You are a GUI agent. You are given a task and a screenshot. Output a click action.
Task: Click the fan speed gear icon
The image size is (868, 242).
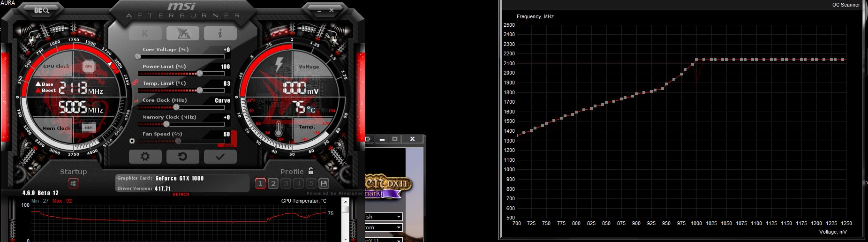click(132, 141)
